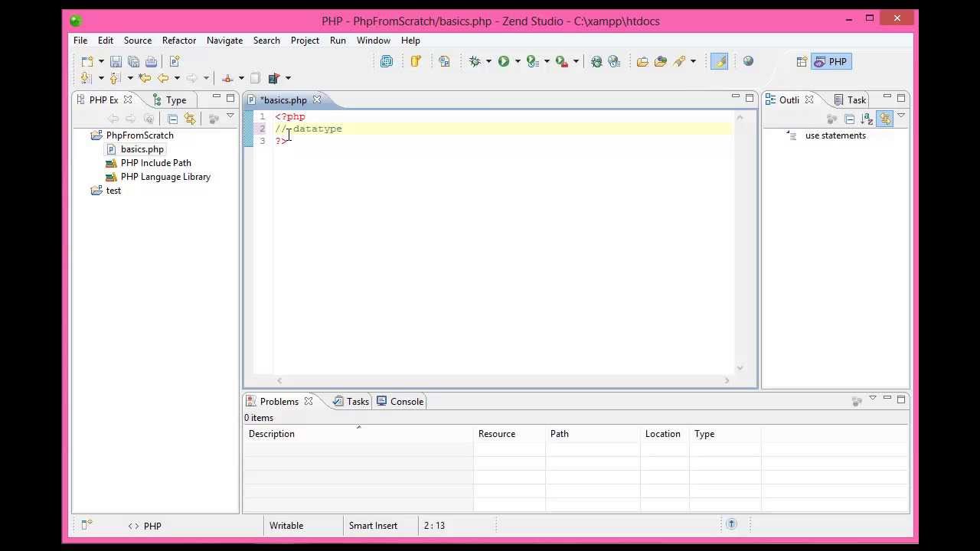This screenshot has height=551, width=980.
Task: Switch to the Task tab beside Outline
Action: (850, 100)
